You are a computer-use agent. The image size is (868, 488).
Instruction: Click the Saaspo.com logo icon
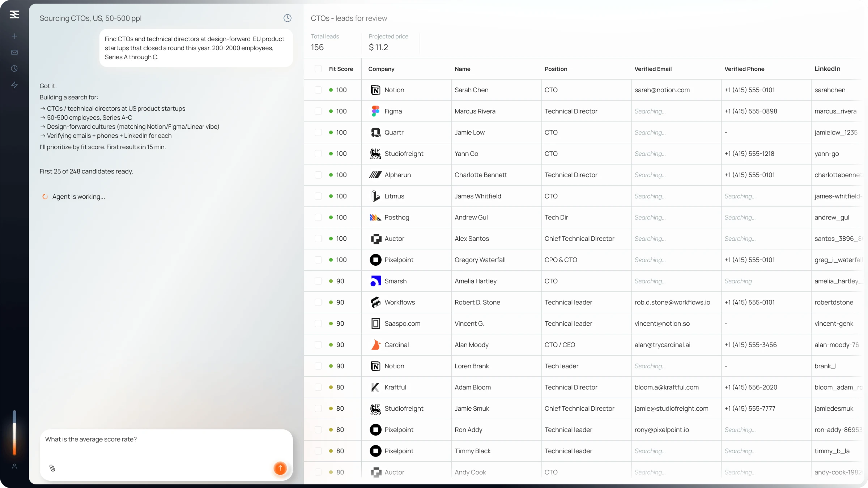[x=376, y=324]
